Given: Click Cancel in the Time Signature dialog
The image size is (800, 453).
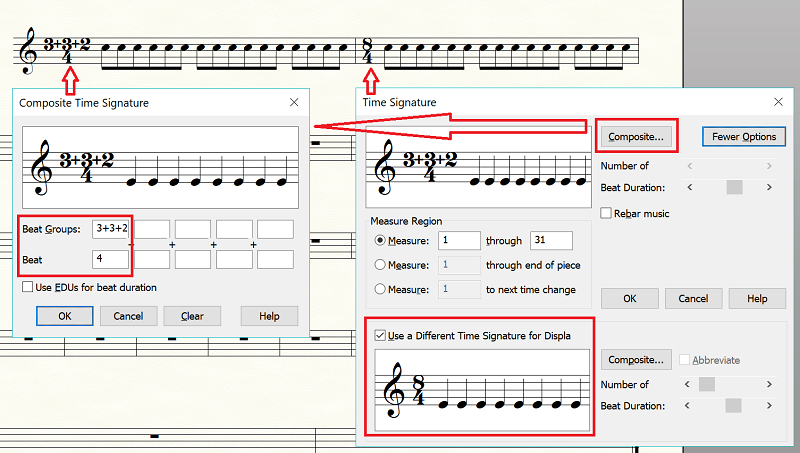Looking at the screenshot, I should tap(693, 298).
